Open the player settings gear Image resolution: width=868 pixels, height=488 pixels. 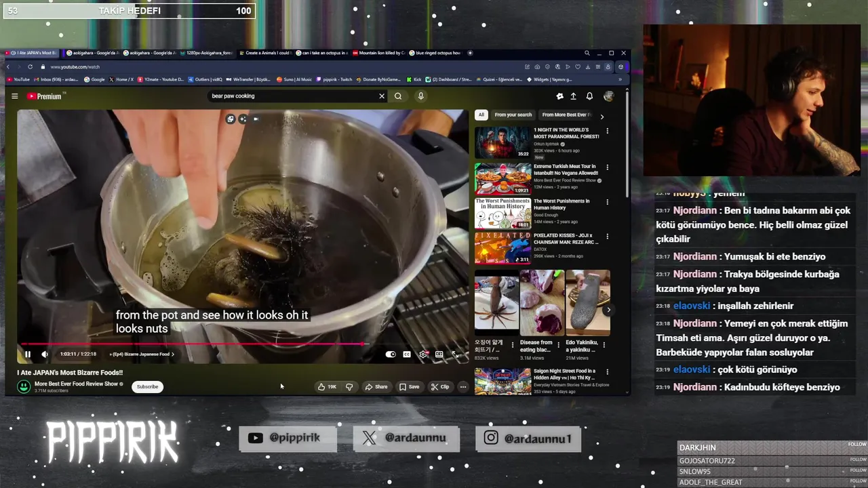coord(423,354)
